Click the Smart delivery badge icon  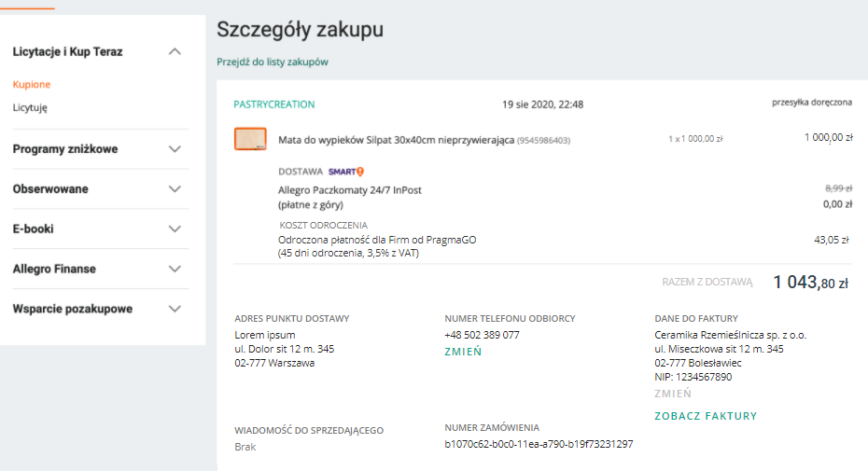[346, 172]
